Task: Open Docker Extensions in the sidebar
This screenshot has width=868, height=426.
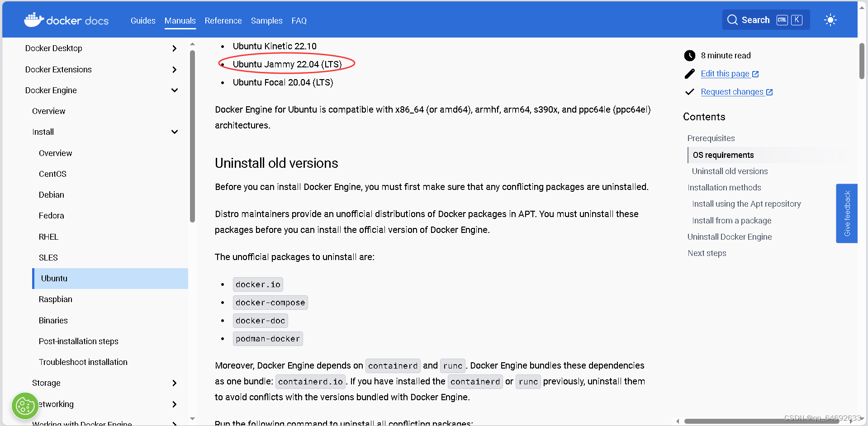Action: (x=58, y=70)
